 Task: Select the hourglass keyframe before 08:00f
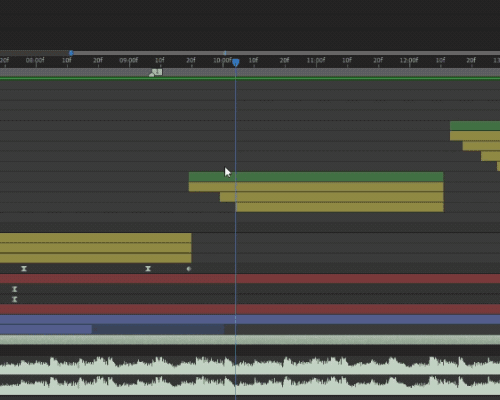[24, 269]
